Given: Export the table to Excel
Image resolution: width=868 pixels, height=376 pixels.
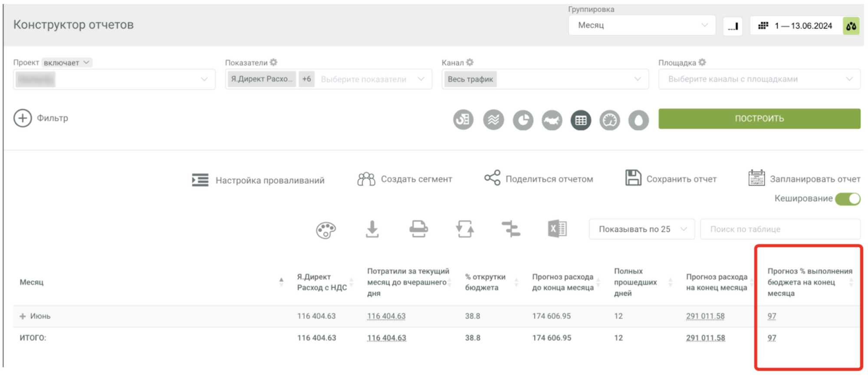Looking at the screenshot, I should (x=557, y=229).
